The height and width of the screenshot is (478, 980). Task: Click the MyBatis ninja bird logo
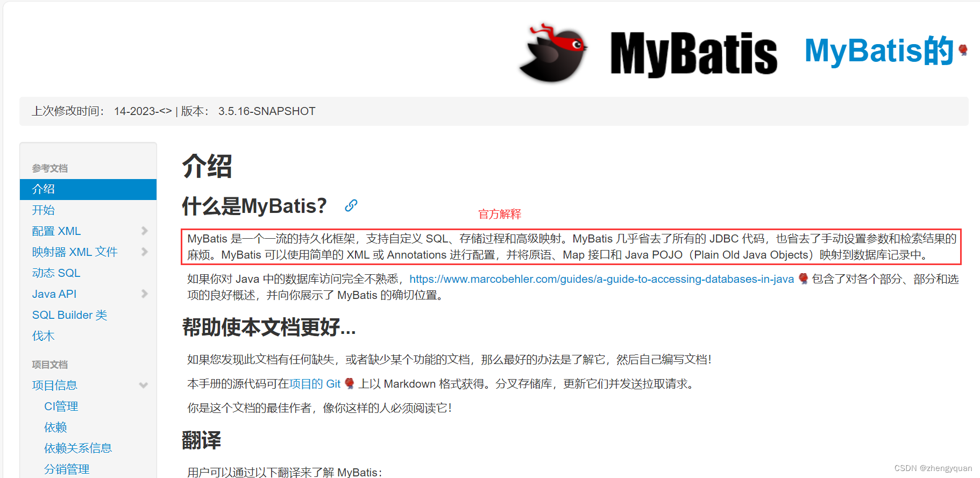[553, 53]
